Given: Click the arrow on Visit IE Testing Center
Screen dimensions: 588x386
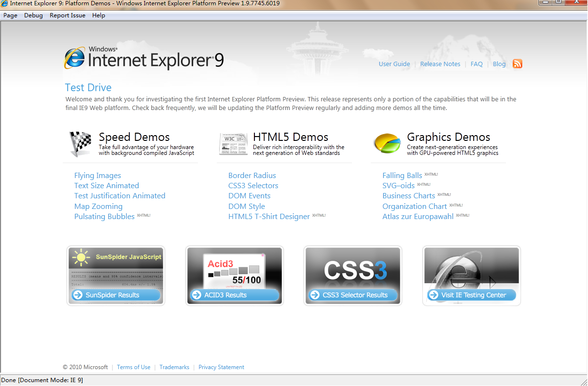Looking at the screenshot, I should [433, 295].
